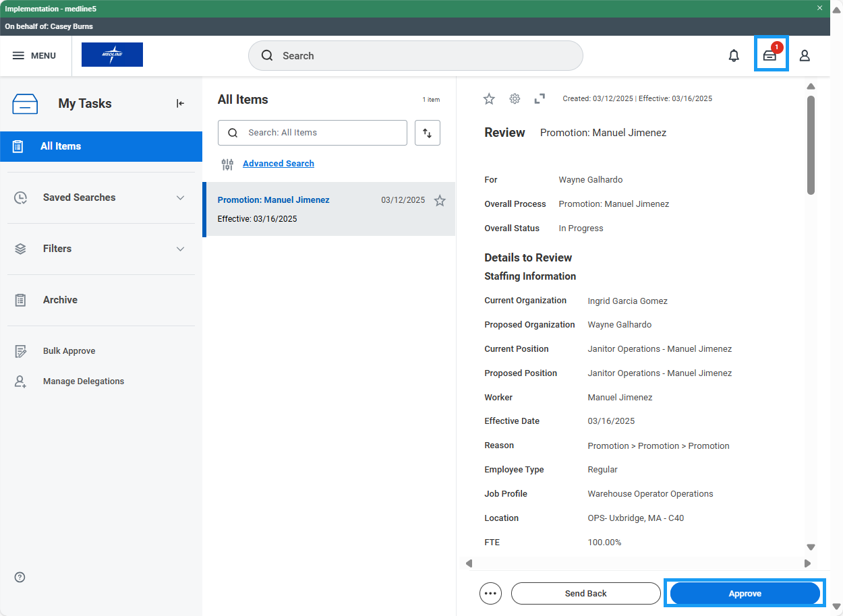Open the help question mark icon
The image size is (843, 616).
(20, 577)
